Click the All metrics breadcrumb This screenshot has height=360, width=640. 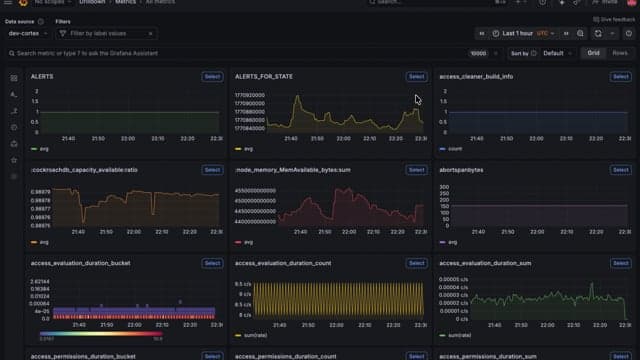(160, 2)
